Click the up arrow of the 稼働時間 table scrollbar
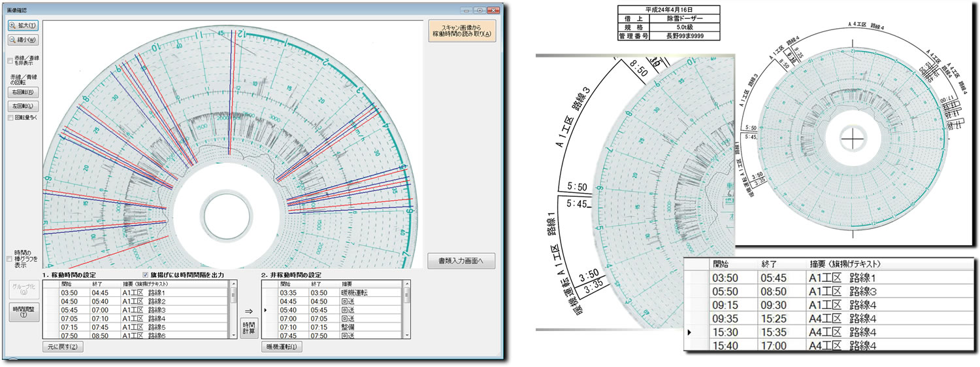980x367 pixels. click(233, 285)
